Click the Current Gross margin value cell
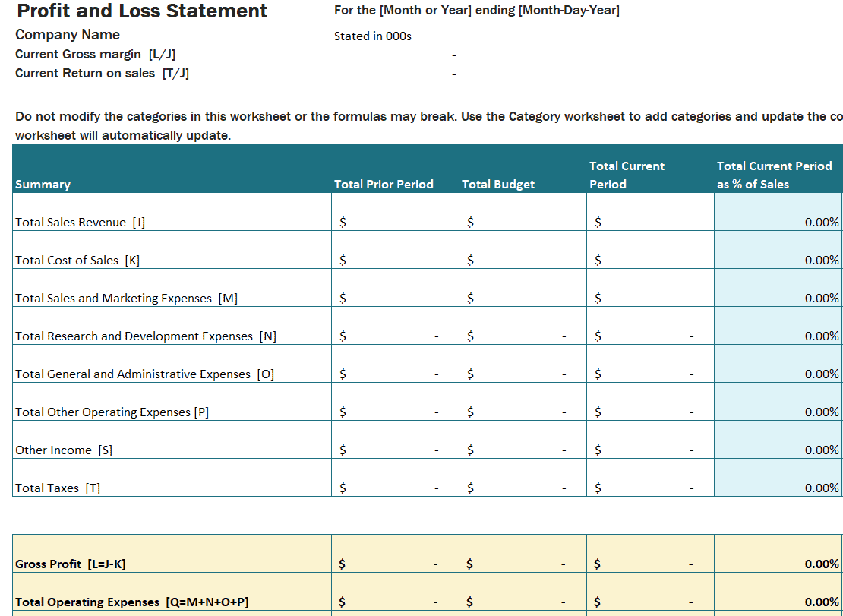Screen dimensions: 843x616 click(x=395, y=55)
